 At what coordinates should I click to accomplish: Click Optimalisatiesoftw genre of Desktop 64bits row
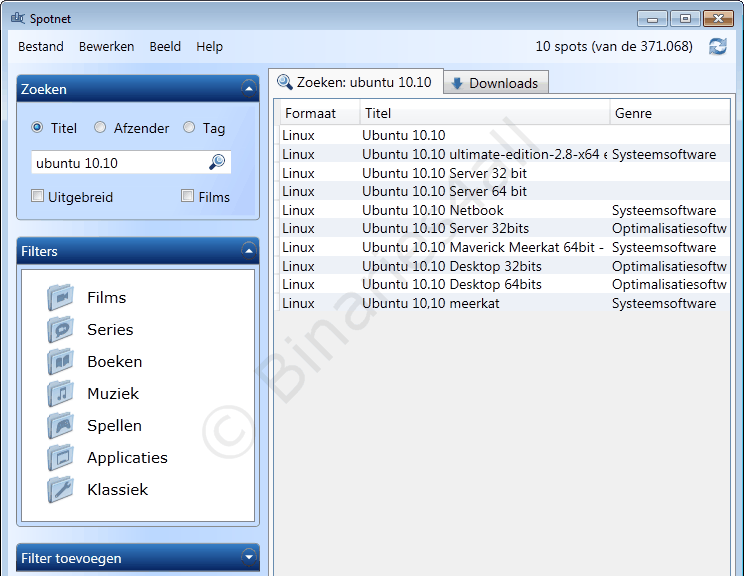click(669, 284)
